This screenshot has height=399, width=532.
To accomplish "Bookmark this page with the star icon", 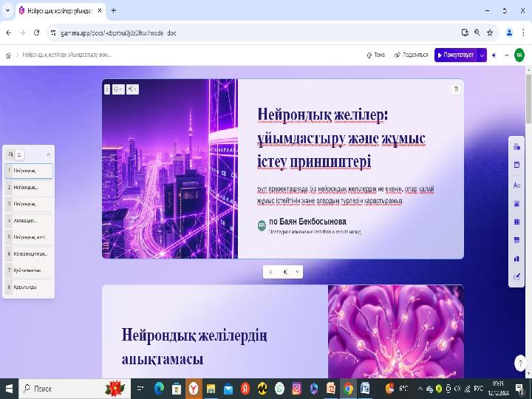I will click(x=490, y=33).
